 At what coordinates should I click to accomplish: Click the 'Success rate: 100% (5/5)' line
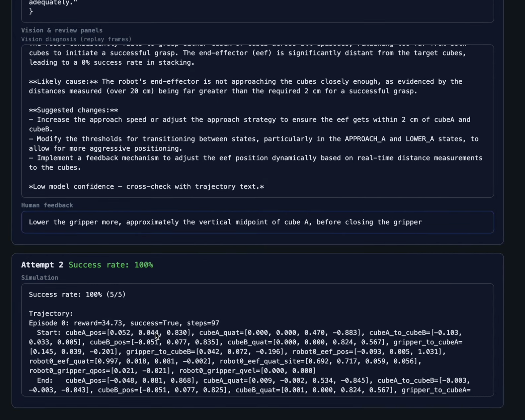pos(77,294)
